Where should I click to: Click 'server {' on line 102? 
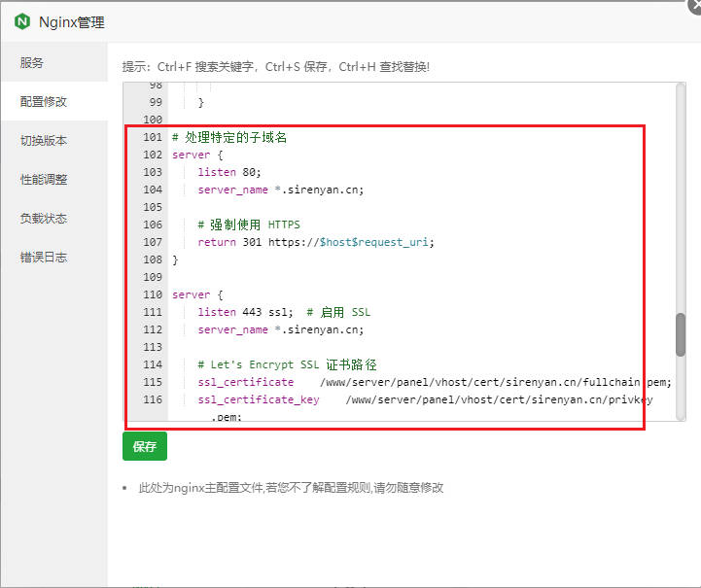pos(197,155)
